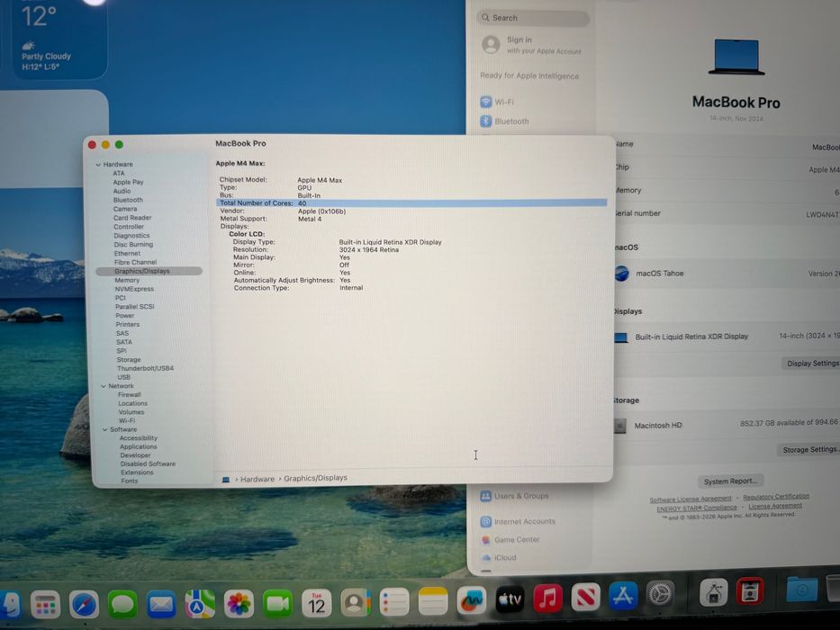Viewport: 840px width, 630px height.
Task: Open Music app in the Dock
Action: pos(547,598)
